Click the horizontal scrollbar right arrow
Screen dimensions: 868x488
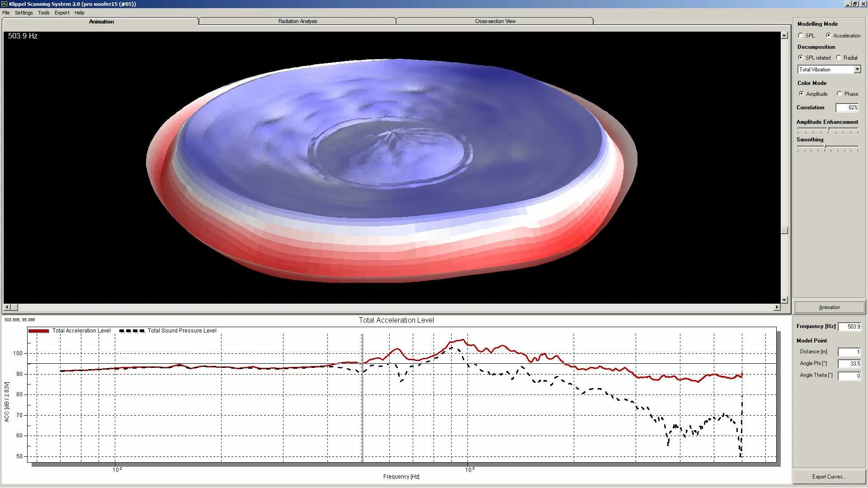(777, 307)
